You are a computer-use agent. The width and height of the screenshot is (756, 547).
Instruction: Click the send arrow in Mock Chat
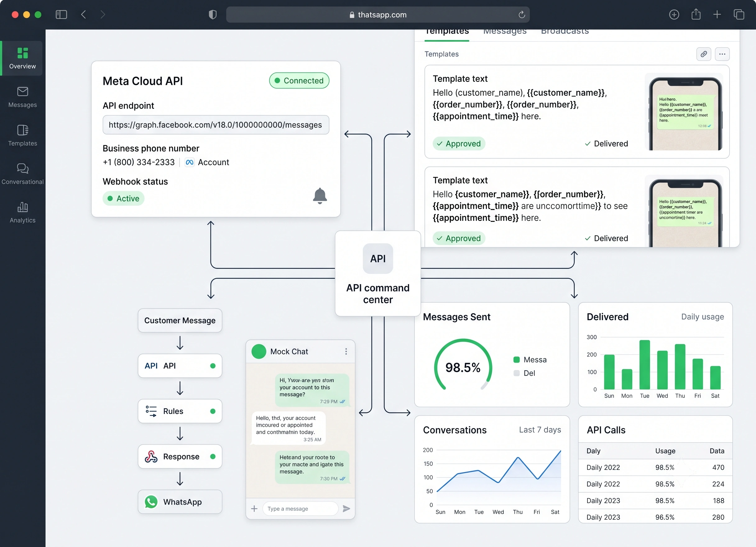point(346,508)
